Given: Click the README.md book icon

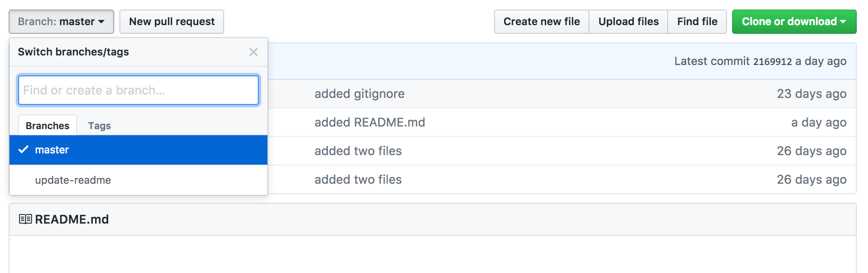Looking at the screenshot, I should coord(26,219).
